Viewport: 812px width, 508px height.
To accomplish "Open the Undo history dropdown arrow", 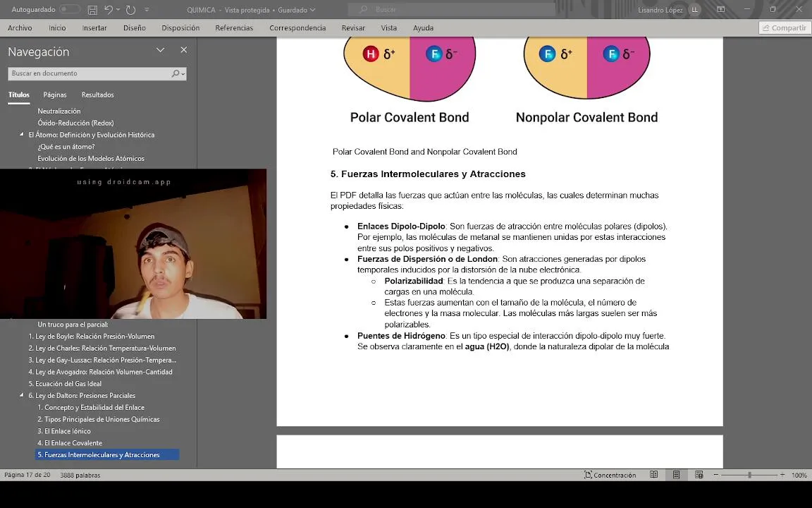I will pos(118,9).
